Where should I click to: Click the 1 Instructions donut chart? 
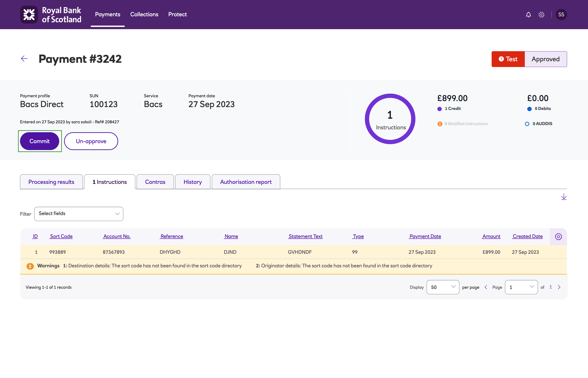[x=390, y=119]
